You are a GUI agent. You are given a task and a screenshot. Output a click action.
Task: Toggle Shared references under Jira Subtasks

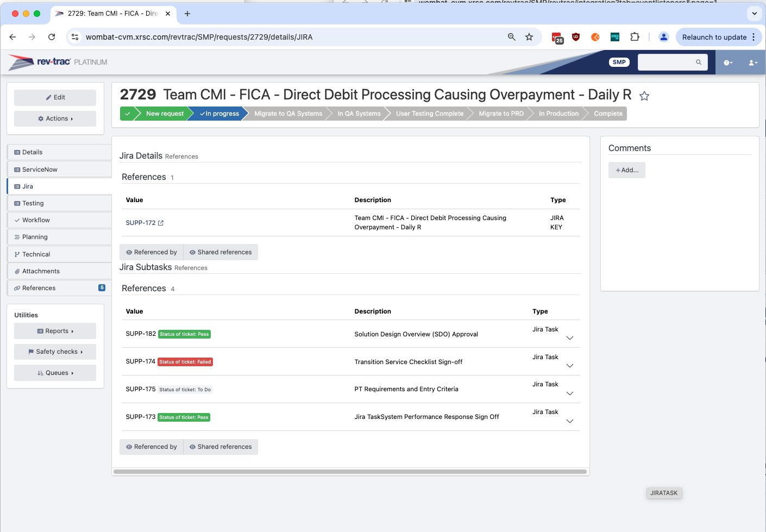tap(221, 447)
